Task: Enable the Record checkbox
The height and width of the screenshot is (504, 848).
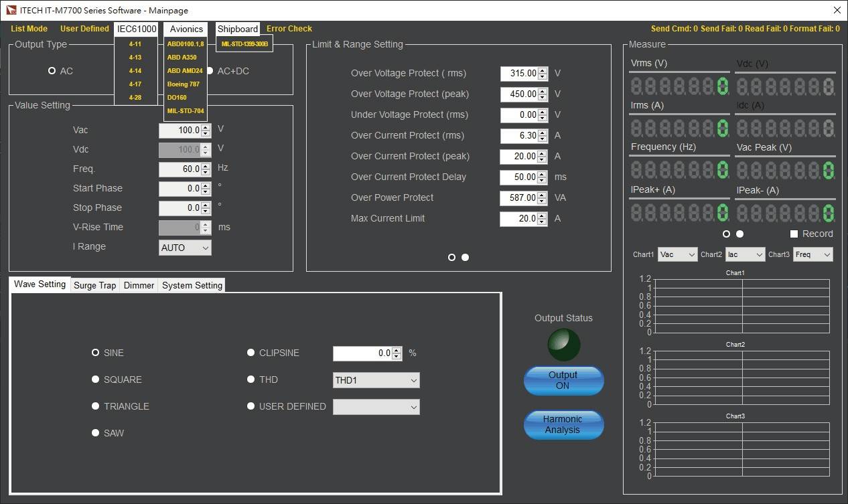Action: tap(794, 234)
